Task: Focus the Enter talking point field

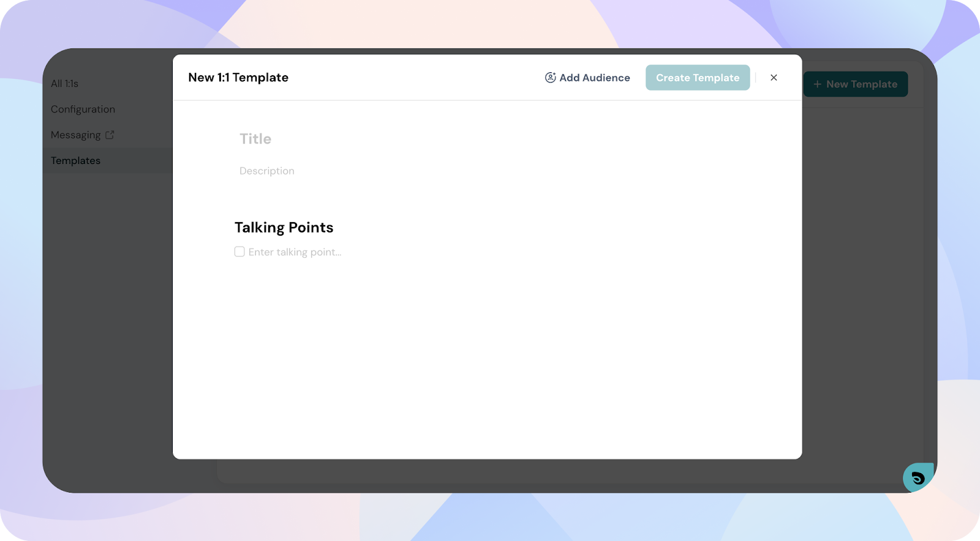Action: [295, 252]
